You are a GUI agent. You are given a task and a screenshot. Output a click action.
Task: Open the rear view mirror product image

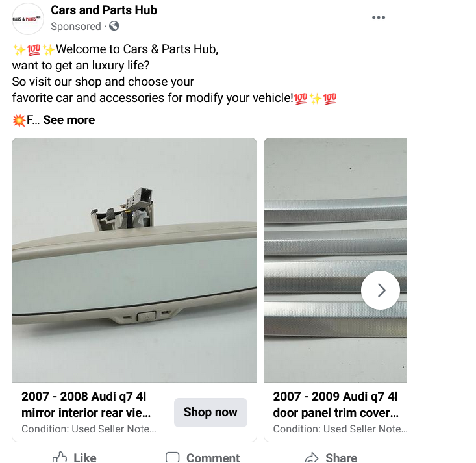[x=134, y=260]
